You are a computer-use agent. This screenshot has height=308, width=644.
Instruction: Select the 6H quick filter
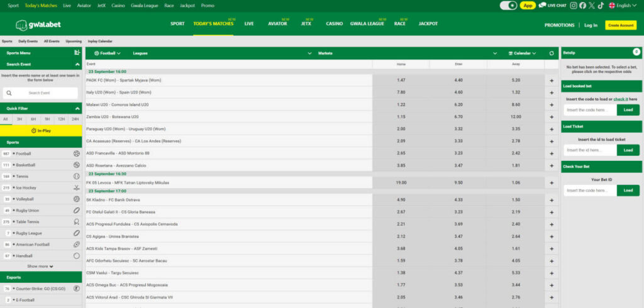[33, 119]
